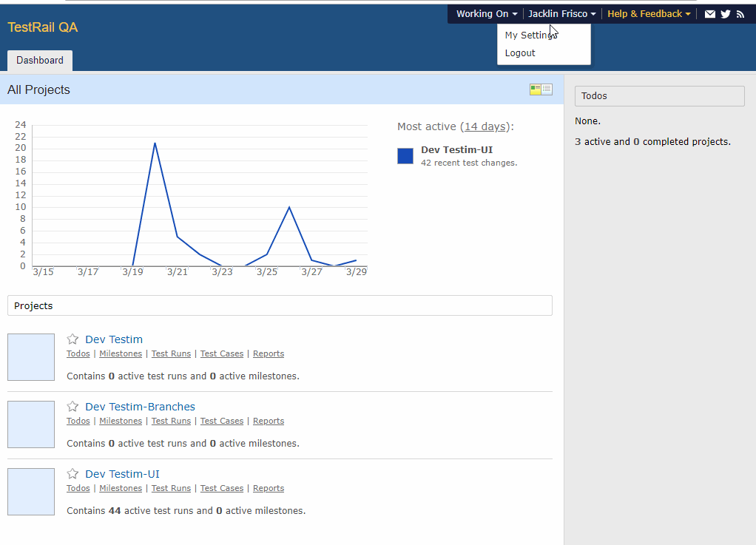Select My Settings from user menu
This screenshot has width=756, height=545.
click(528, 35)
